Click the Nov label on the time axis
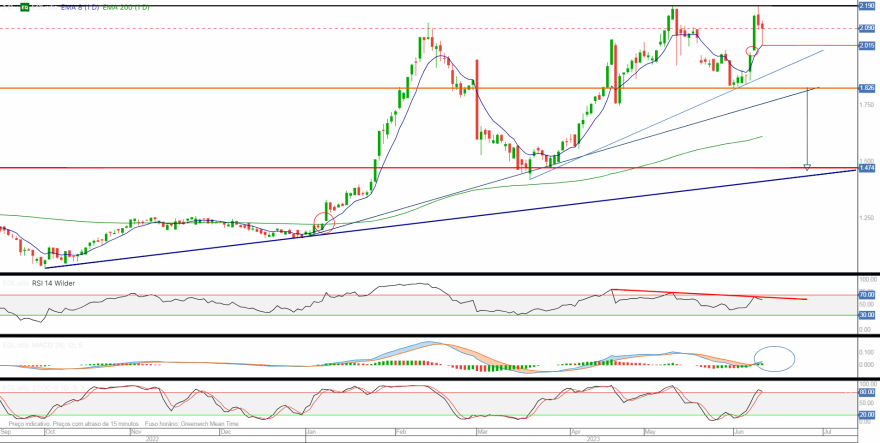The image size is (880, 443). (x=136, y=432)
